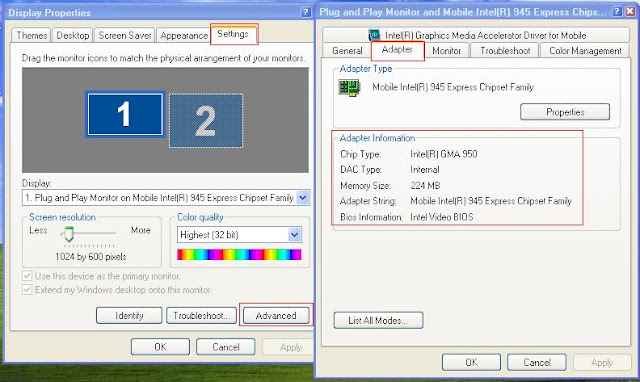Click Adapter String 'Mobile Intel(R) 945 Express Chipset Family'
This screenshot has height=382, width=640.
coord(491,201)
